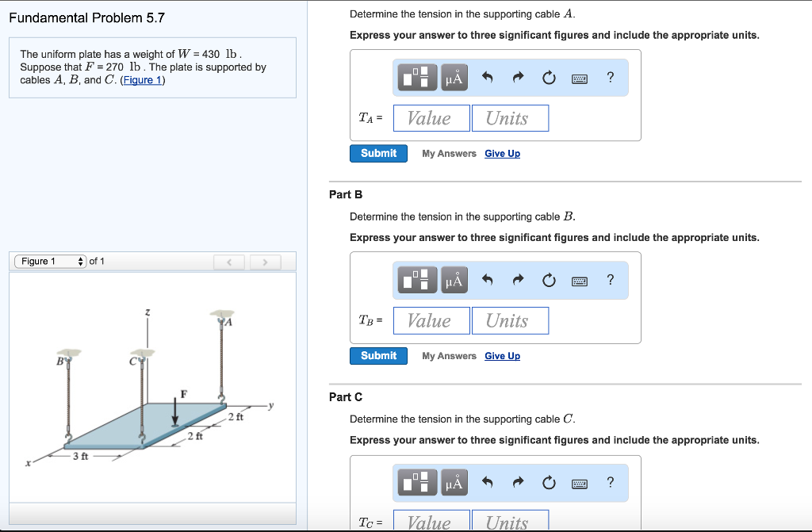Open the Figure 1 selector dropdown
The image size is (812, 532).
50,261
